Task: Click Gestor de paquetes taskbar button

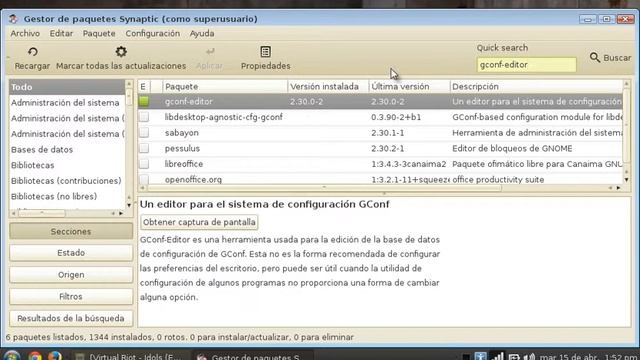Action: [253, 356]
